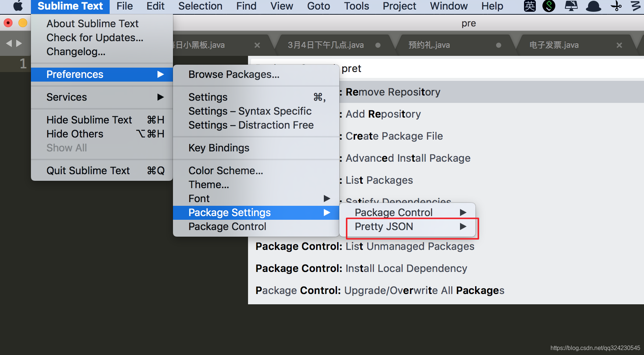
Task: Select Package Control: List Packages command
Action: coord(379,180)
